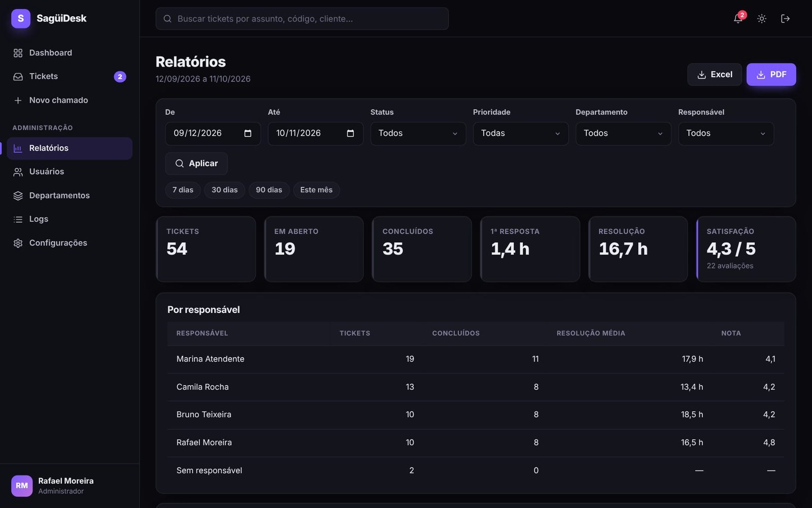Screen dimensions: 812x508
Task: Click the Relatórios chart icon
Action: (18, 148)
